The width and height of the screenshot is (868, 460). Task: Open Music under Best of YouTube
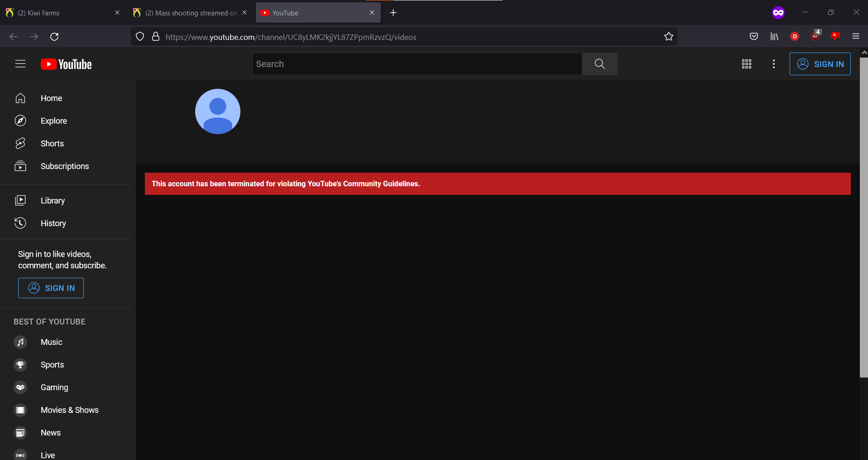pyautogui.click(x=66, y=342)
